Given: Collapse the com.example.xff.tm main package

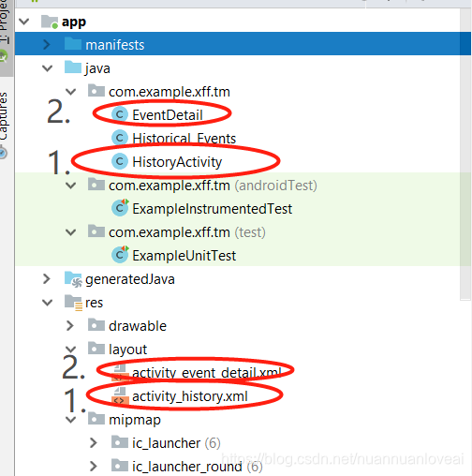Looking at the screenshot, I should (x=71, y=92).
